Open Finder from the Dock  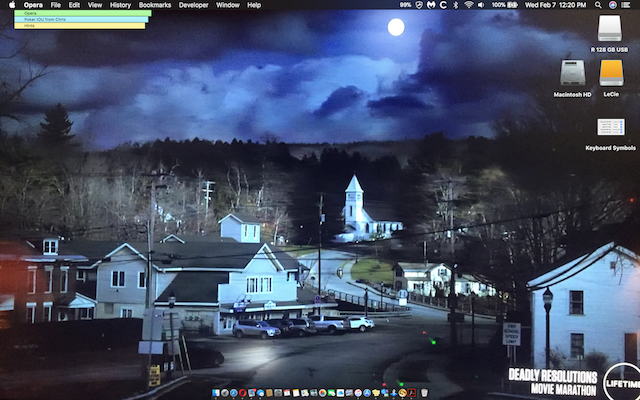click(216, 393)
